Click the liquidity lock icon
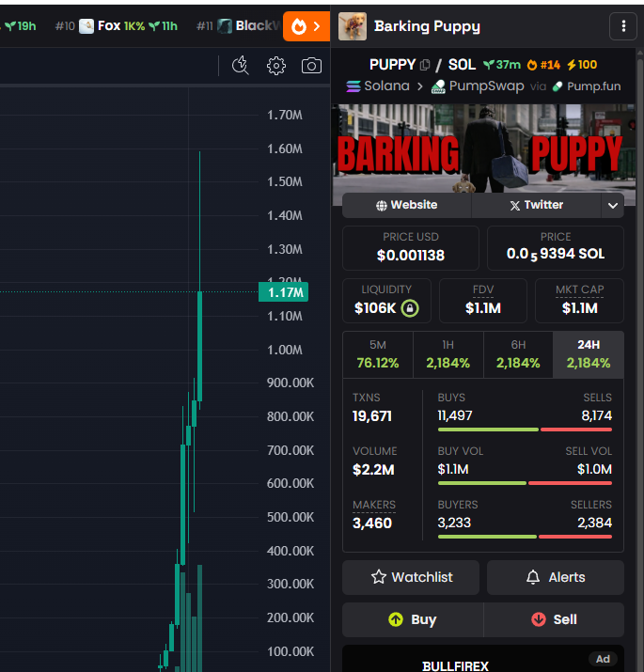 pyautogui.click(x=410, y=308)
